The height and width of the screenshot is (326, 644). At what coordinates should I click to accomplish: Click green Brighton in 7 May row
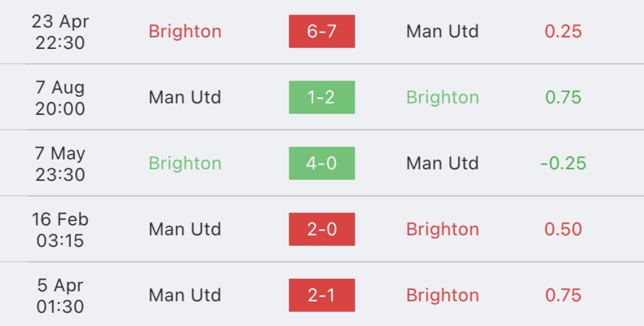pos(185,163)
